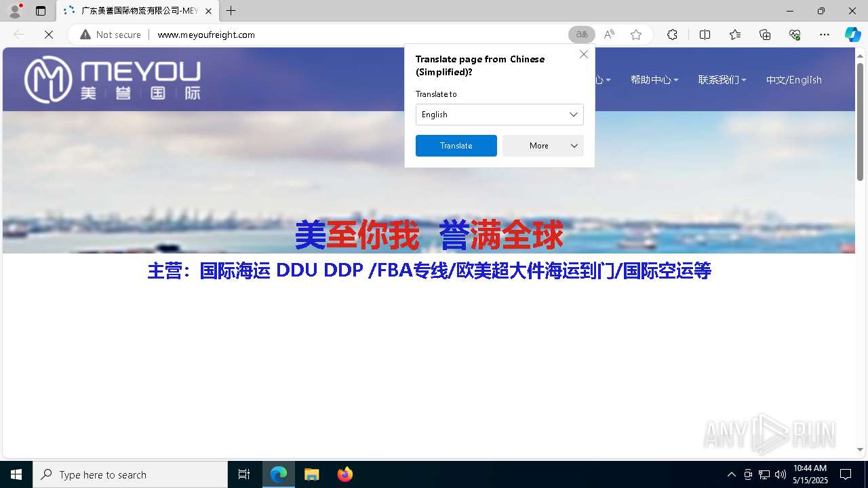Expand the More options dropdown
Screen dimensions: 868x488
click(x=543, y=146)
